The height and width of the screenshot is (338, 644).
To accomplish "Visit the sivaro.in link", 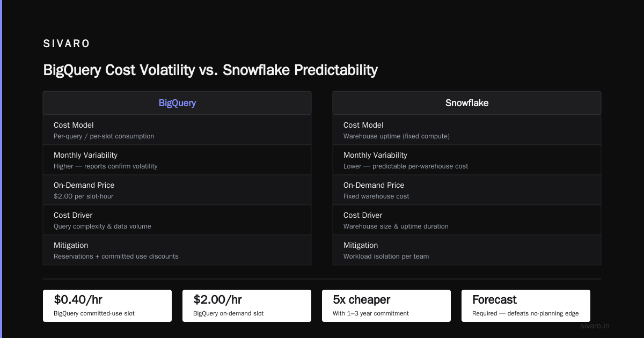I will (x=595, y=326).
